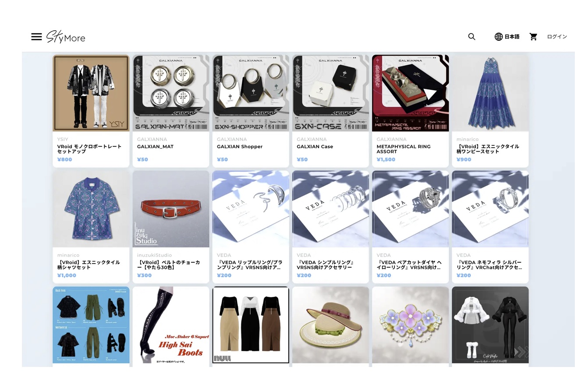Open the hamburger menu icon
Viewport: 588px width, 381px height.
point(36,37)
